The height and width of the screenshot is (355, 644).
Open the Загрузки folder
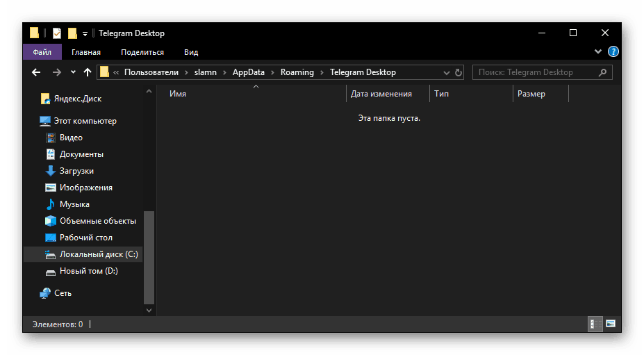[x=69, y=171]
